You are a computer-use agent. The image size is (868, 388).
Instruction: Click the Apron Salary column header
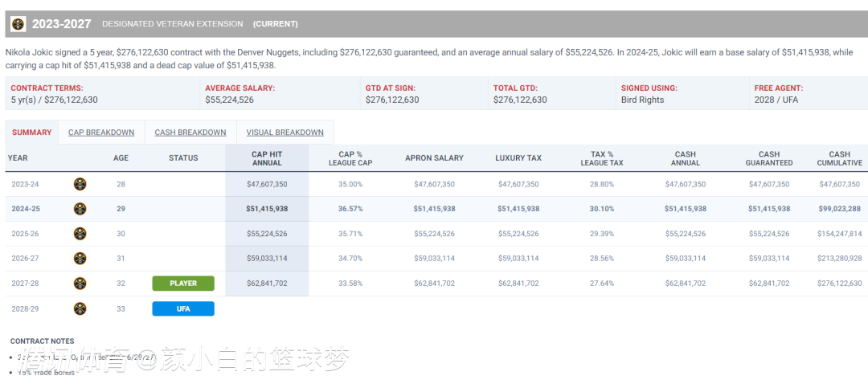(x=434, y=158)
